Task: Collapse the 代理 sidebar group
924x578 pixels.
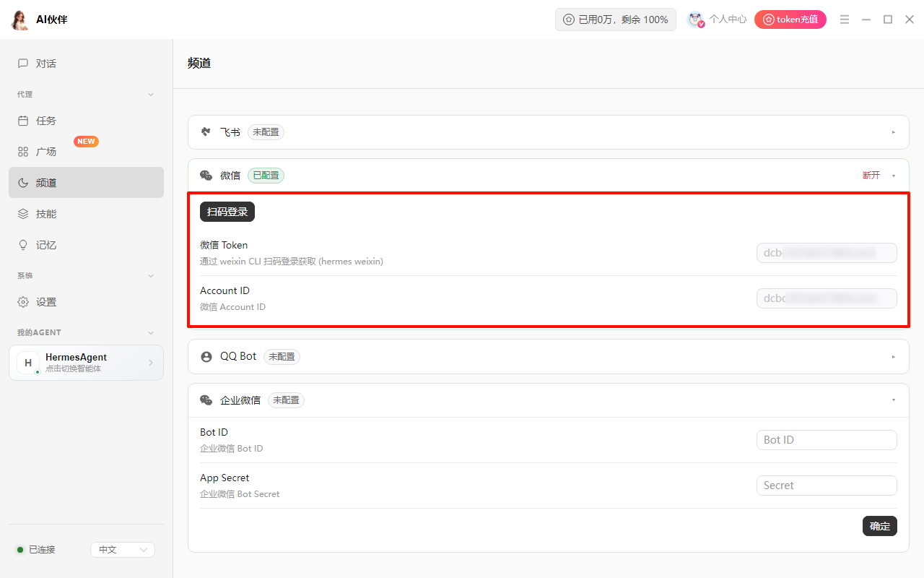Action: click(x=151, y=95)
